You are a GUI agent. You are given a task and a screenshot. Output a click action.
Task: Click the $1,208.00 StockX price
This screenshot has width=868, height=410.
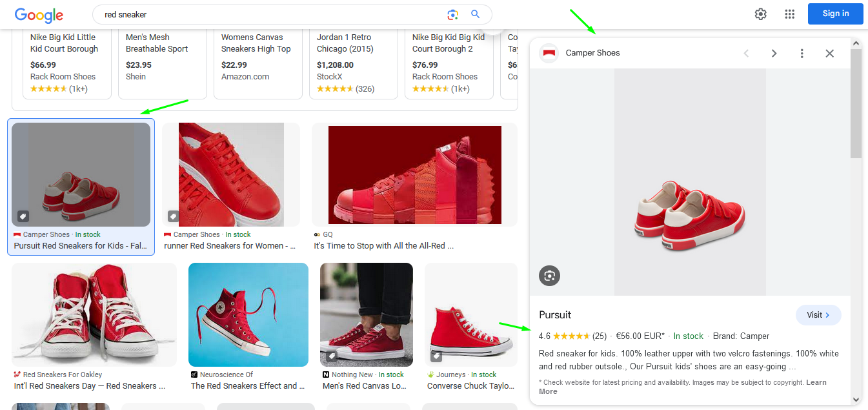(335, 65)
